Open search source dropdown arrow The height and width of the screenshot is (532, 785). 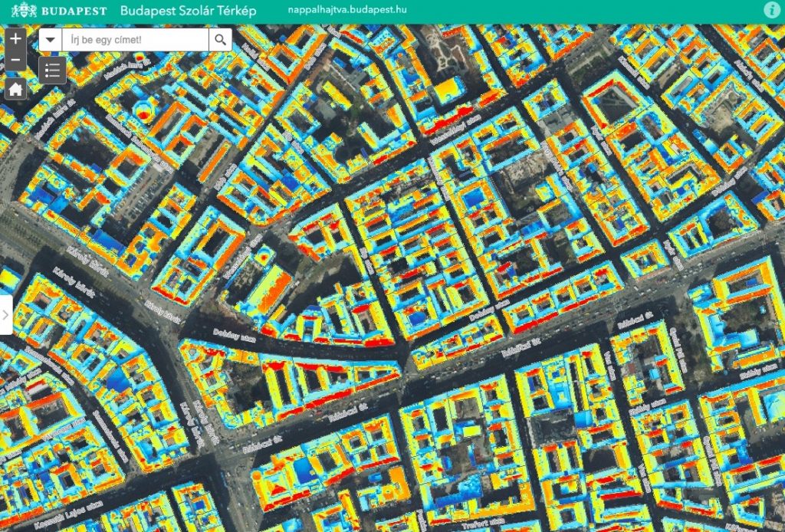51,41
